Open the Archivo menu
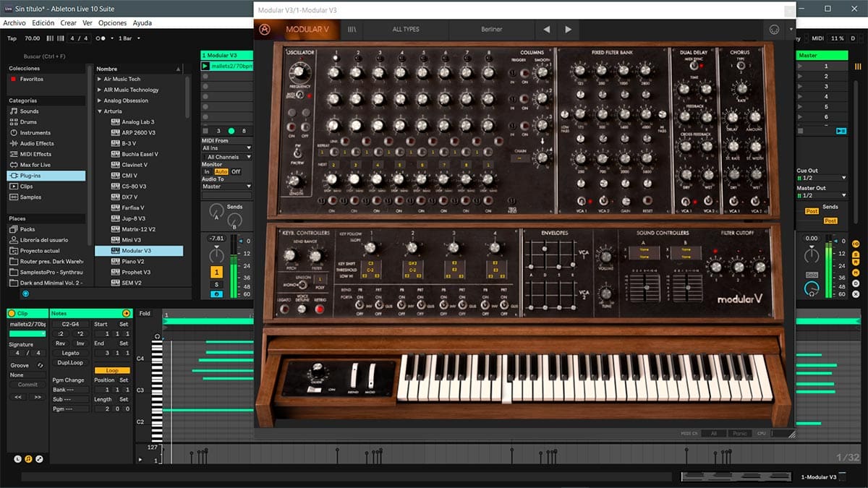The width and height of the screenshot is (868, 488). coord(14,23)
